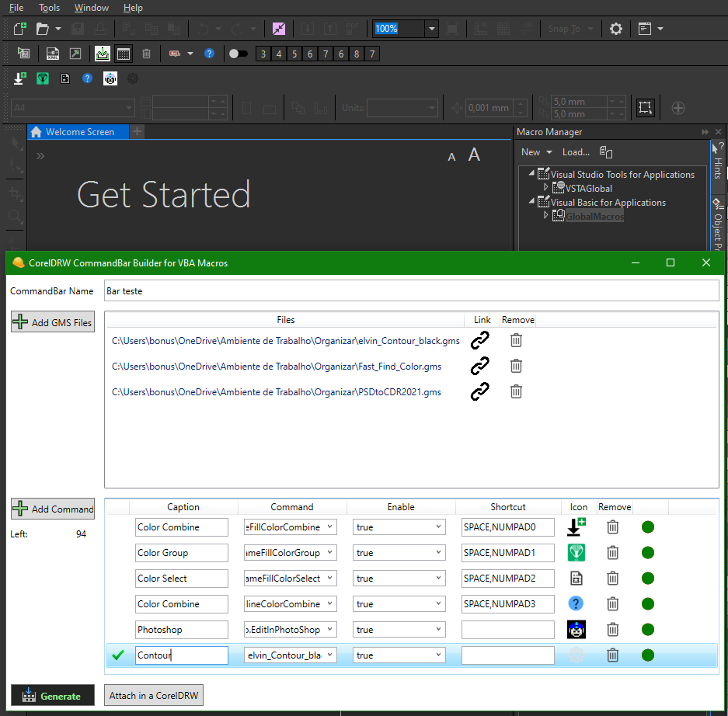
Task: Click the green Color Group toolbar icon
Action: pyautogui.click(x=43, y=78)
